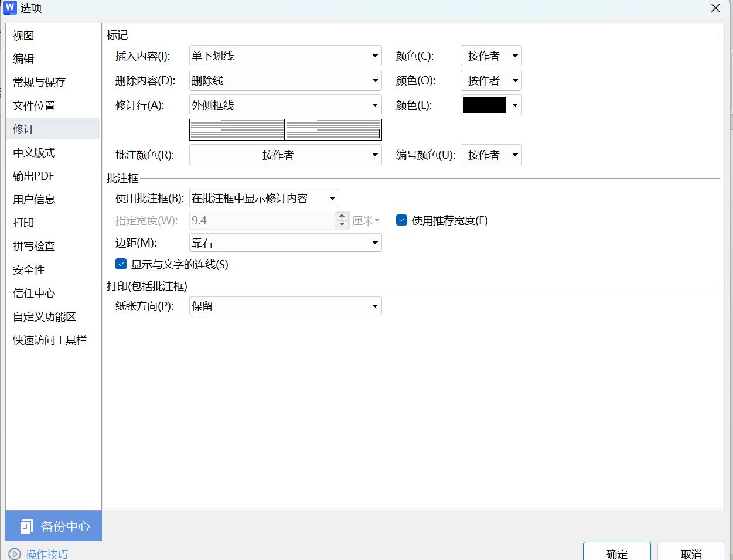Viewport: 733px width, 560px height.
Task: Uncheck 显示与文字的连线 checkbox
Action: coord(121,264)
